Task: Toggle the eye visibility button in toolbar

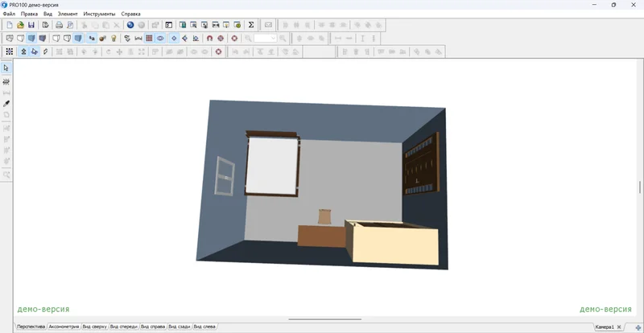Action: click(160, 38)
